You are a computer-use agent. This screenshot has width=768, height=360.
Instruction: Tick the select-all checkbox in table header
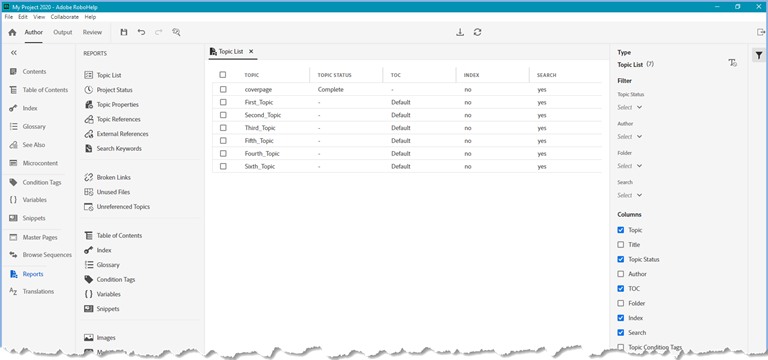point(223,75)
